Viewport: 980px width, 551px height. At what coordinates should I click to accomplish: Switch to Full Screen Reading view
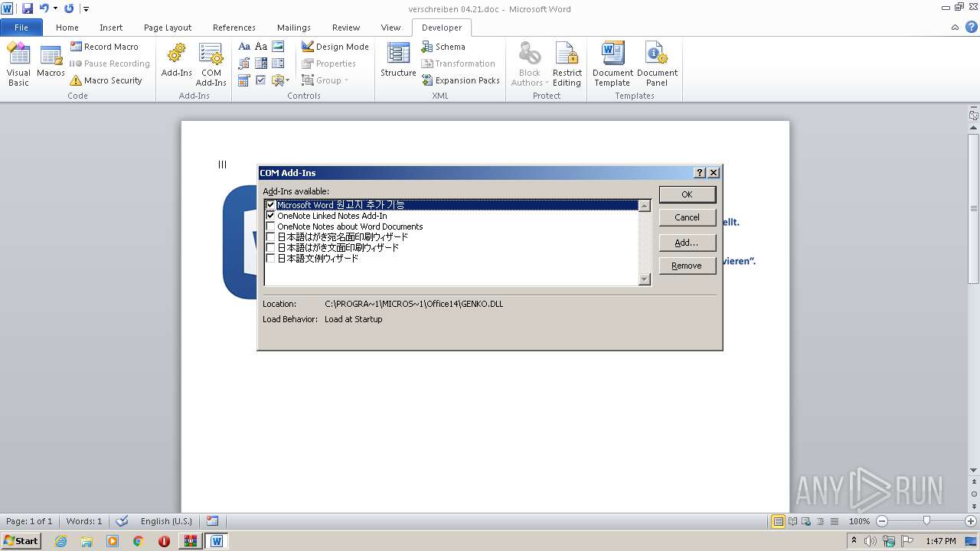coord(792,521)
